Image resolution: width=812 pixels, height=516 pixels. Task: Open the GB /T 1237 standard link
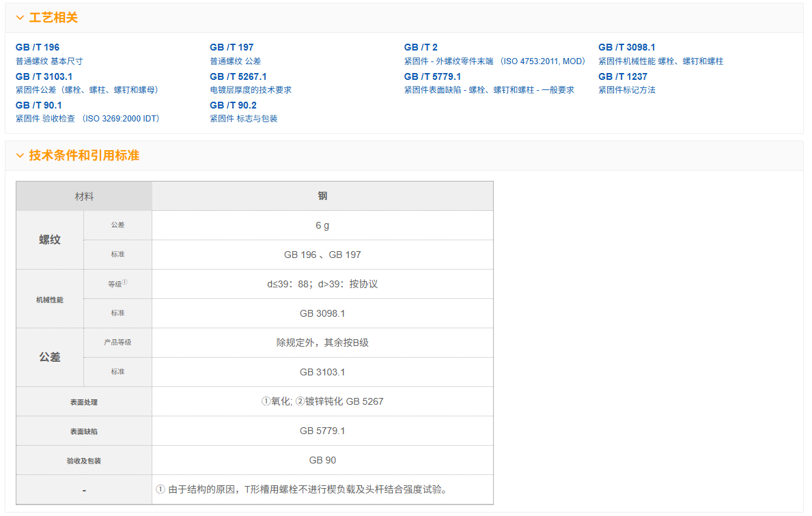(622, 76)
